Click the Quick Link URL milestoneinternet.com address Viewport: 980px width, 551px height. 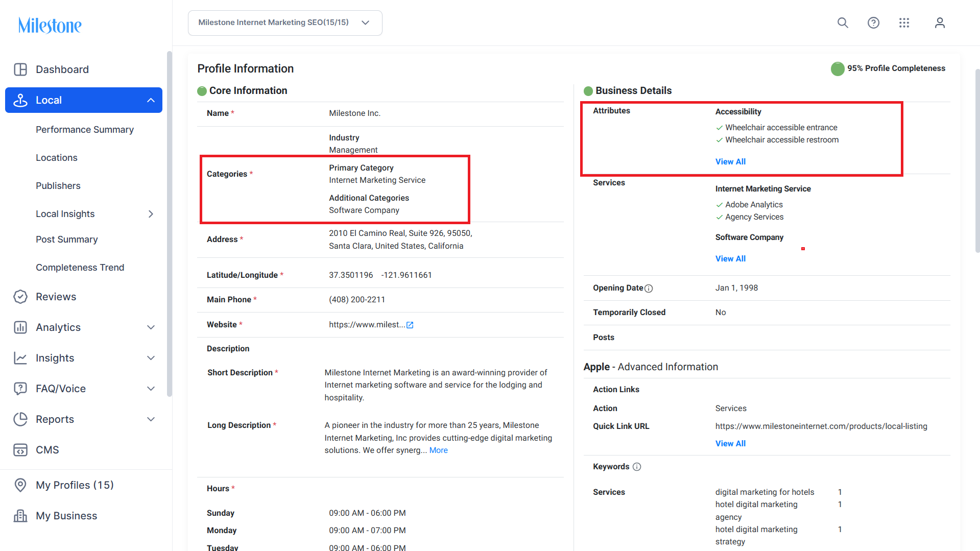coord(821,426)
